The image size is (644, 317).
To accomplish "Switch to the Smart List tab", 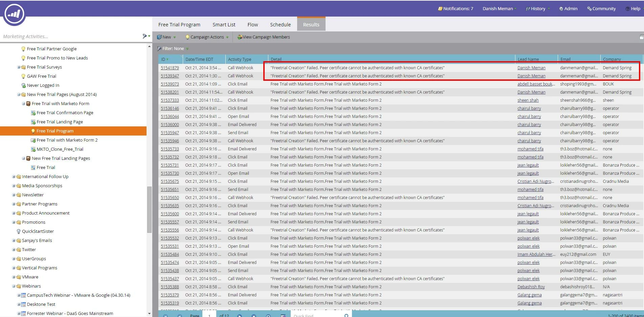I will pyautogui.click(x=224, y=25).
